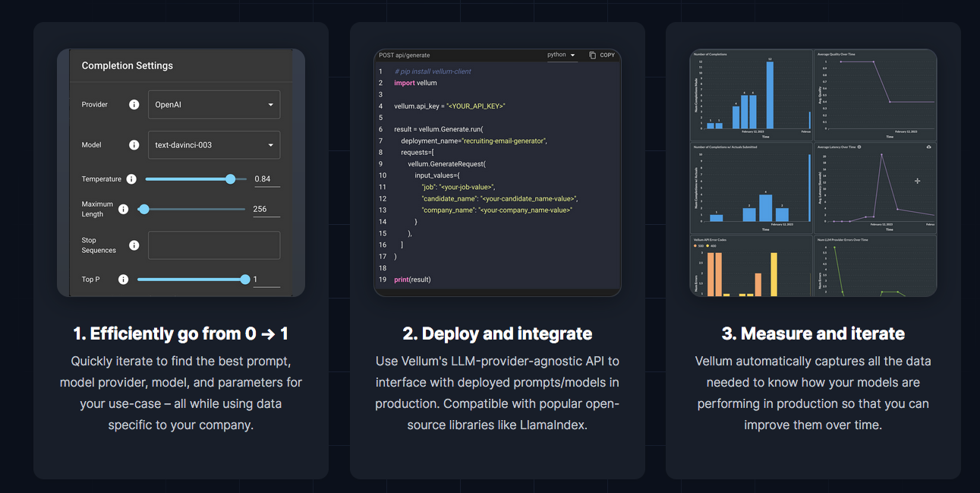Click the Stop Sequences info icon
The image size is (980, 493).
pyautogui.click(x=134, y=245)
